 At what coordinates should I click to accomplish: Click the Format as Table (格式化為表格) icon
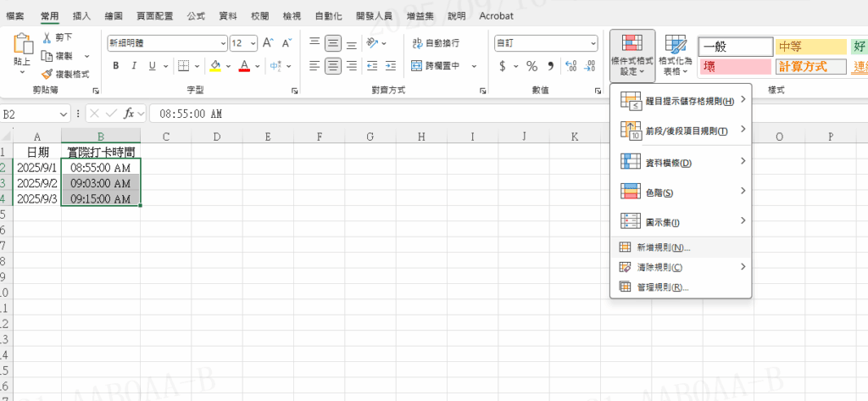[676, 56]
